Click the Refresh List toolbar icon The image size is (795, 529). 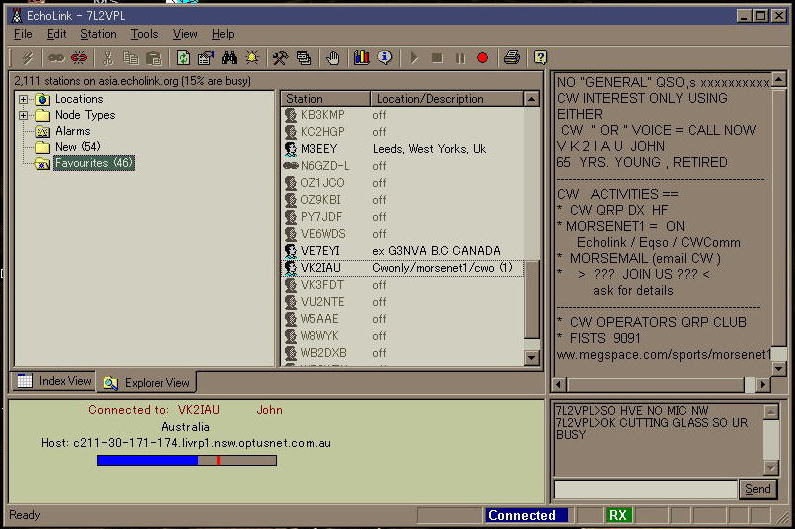[183, 58]
